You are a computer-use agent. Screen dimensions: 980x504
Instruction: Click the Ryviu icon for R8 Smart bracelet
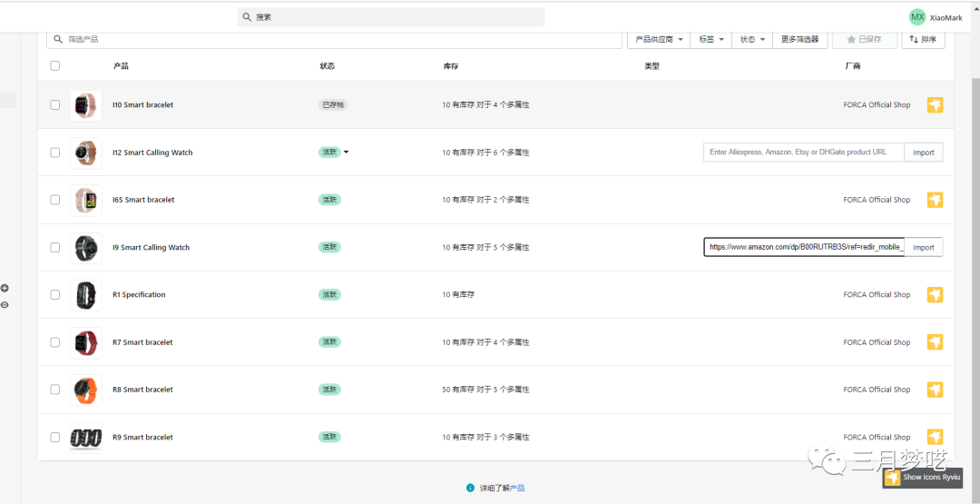click(x=935, y=390)
